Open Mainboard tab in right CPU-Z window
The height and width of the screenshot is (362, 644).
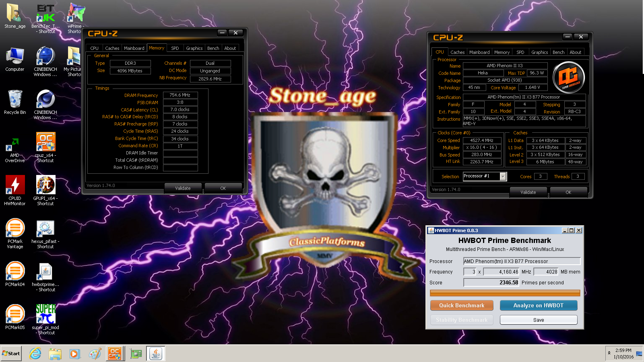[479, 52]
